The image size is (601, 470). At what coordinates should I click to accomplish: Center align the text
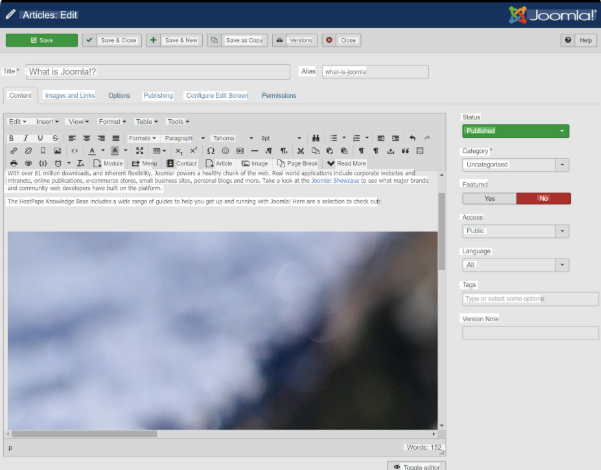(x=87, y=138)
